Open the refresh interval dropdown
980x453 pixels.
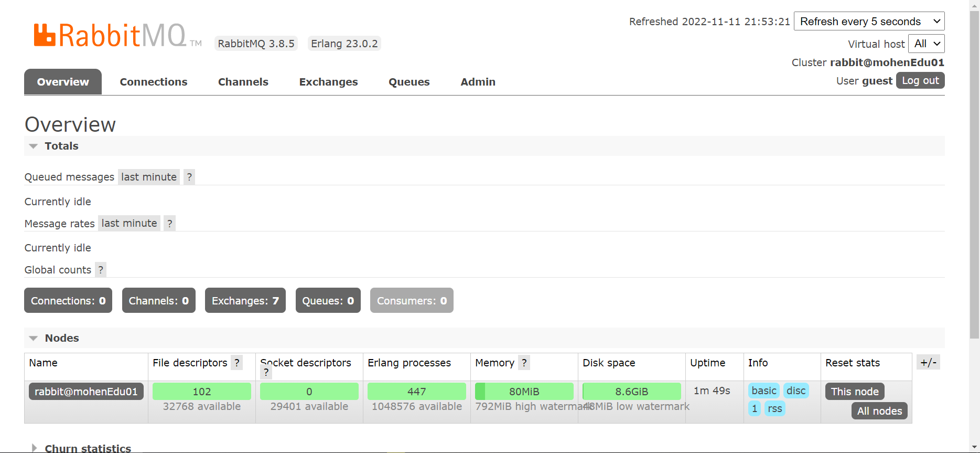coord(869,22)
